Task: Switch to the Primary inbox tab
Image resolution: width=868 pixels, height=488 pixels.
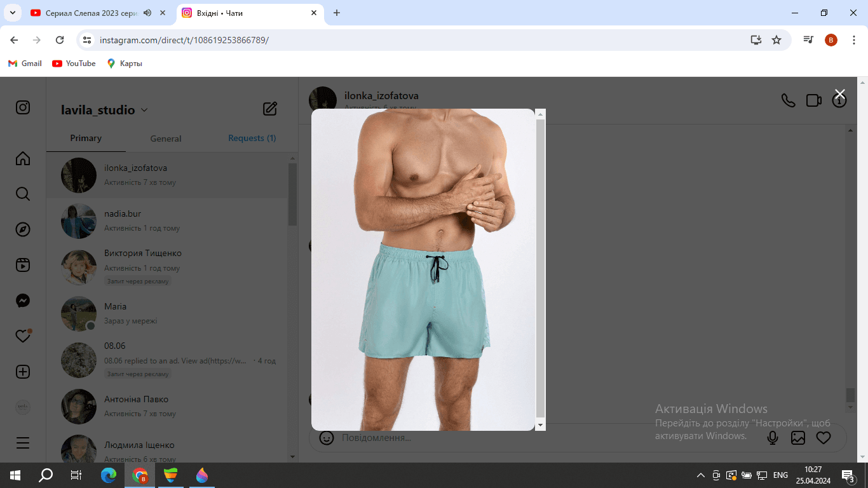Action: (x=86, y=138)
